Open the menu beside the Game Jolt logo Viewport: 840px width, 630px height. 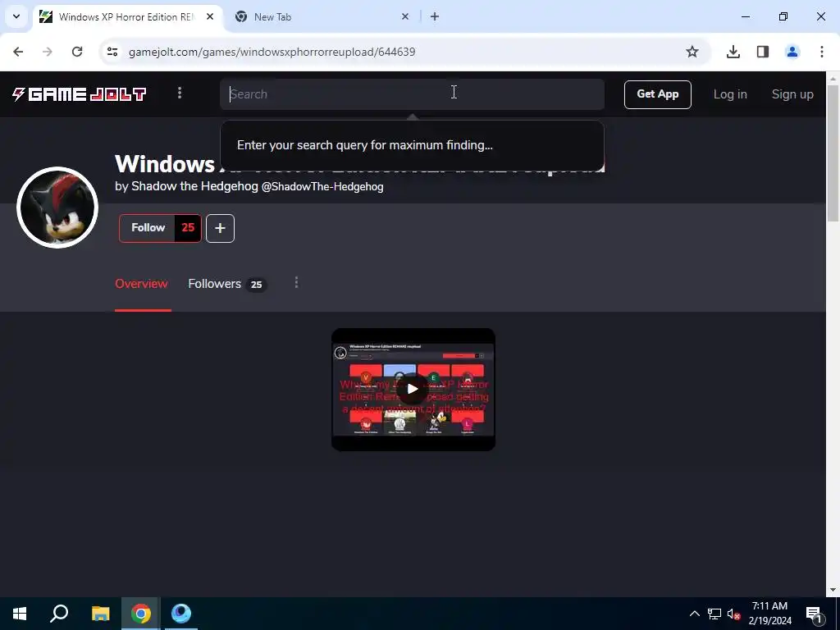(x=180, y=94)
